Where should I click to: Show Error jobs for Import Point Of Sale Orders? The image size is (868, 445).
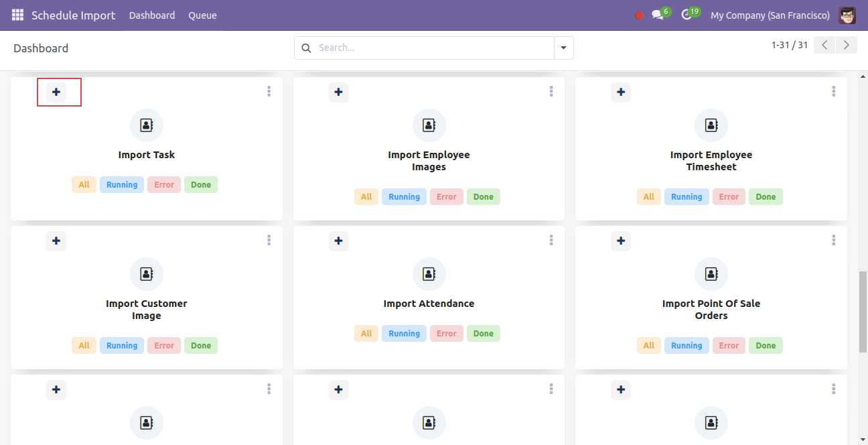pos(729,346)
